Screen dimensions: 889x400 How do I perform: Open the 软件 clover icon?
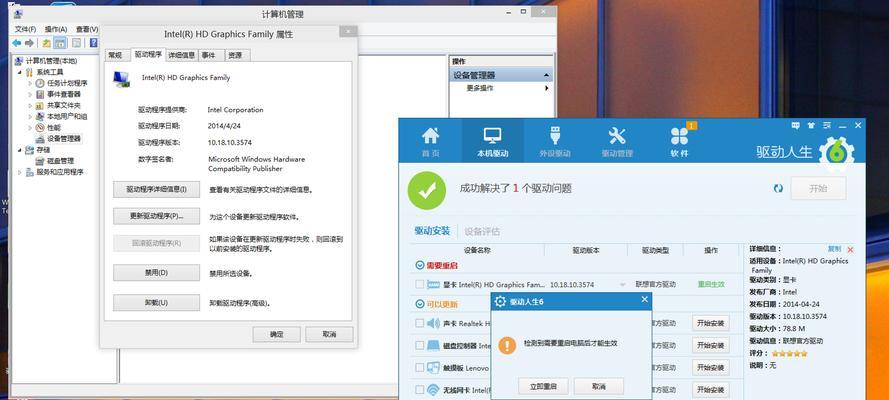click(x=679, y=136)
